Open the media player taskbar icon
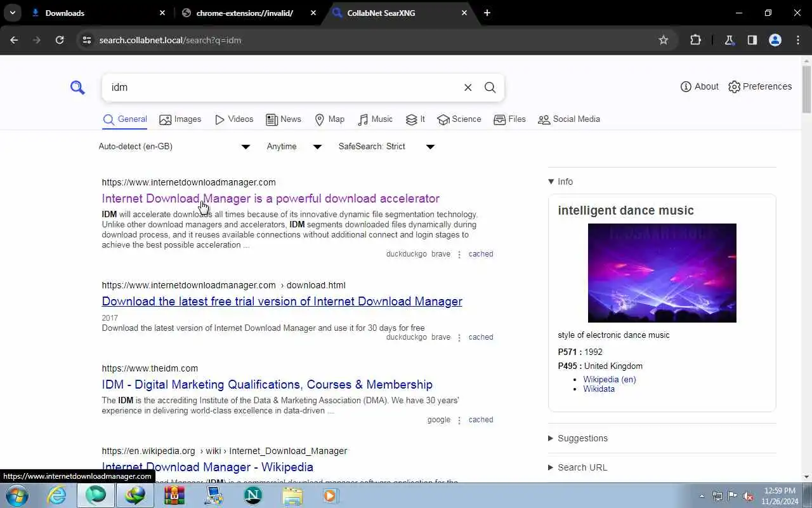Viewport: 812px width, 508px height. [x=331, y=495]
